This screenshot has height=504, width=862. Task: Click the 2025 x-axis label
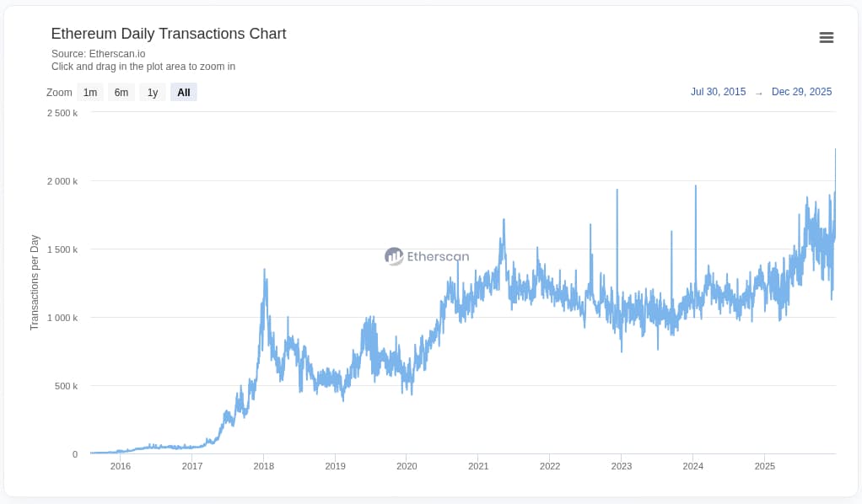764,466
